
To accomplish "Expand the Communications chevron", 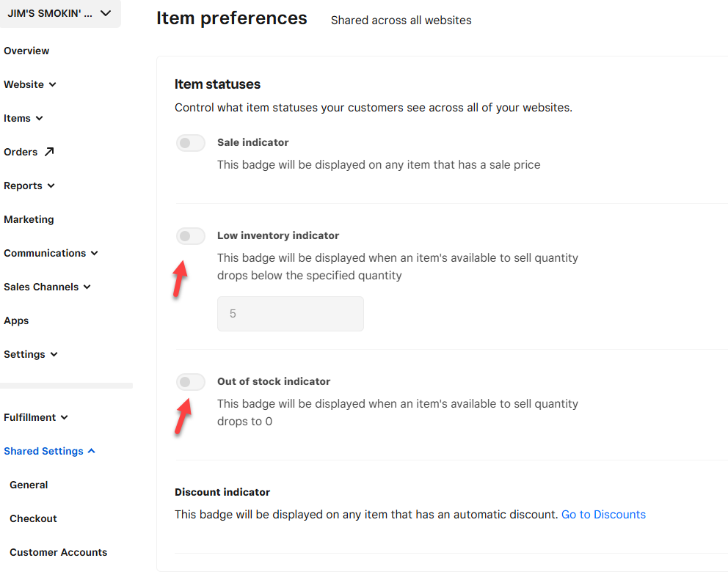I will [x=94, y=254].
